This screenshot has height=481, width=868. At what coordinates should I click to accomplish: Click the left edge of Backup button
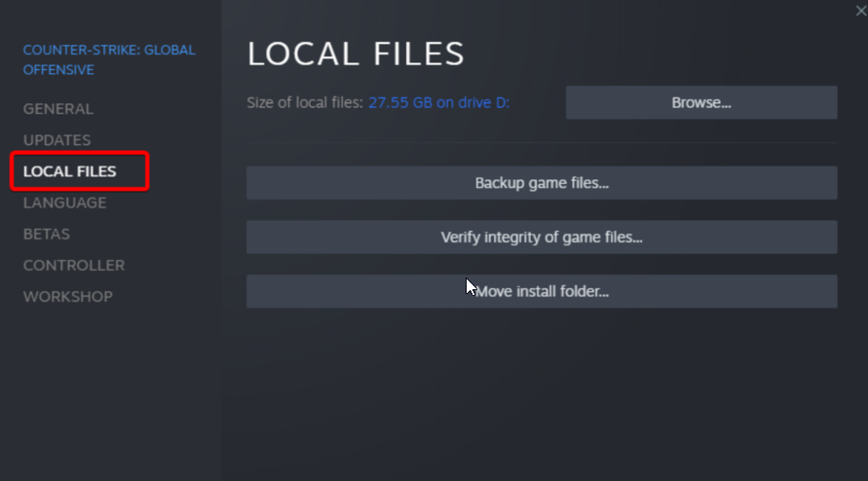coord(260,183)
